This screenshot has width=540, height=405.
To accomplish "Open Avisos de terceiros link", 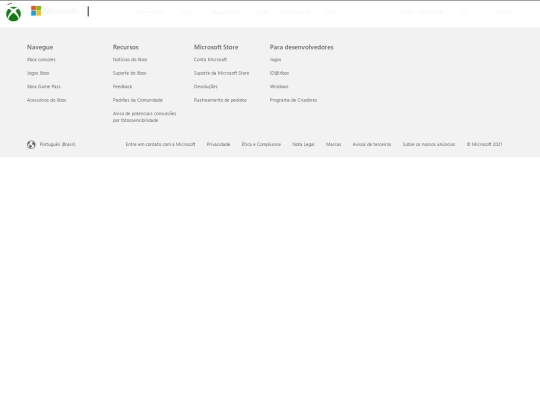I will tap(372, 144).
